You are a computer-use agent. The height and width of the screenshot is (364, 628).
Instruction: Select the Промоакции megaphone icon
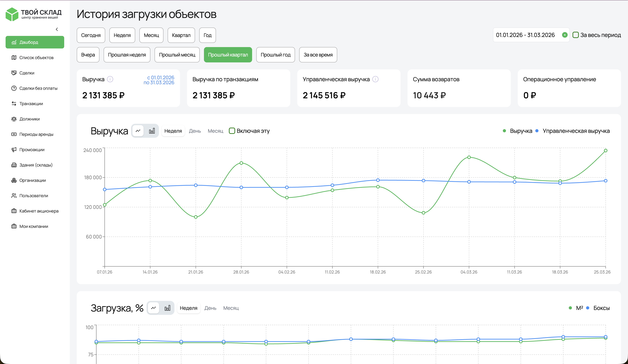point(14,150)
